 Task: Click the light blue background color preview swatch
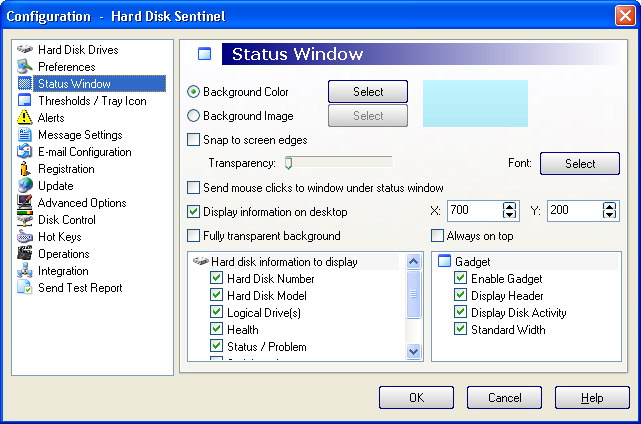475,103
